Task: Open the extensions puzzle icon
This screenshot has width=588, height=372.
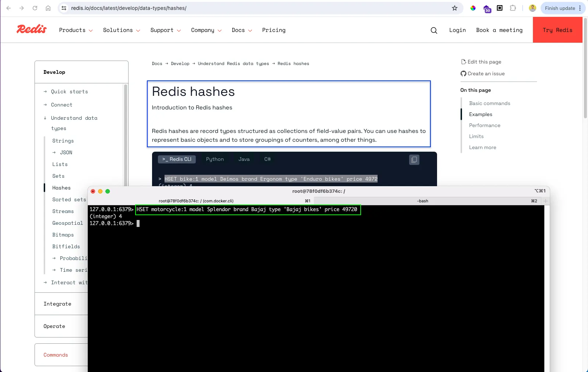Action: point(513,8)
